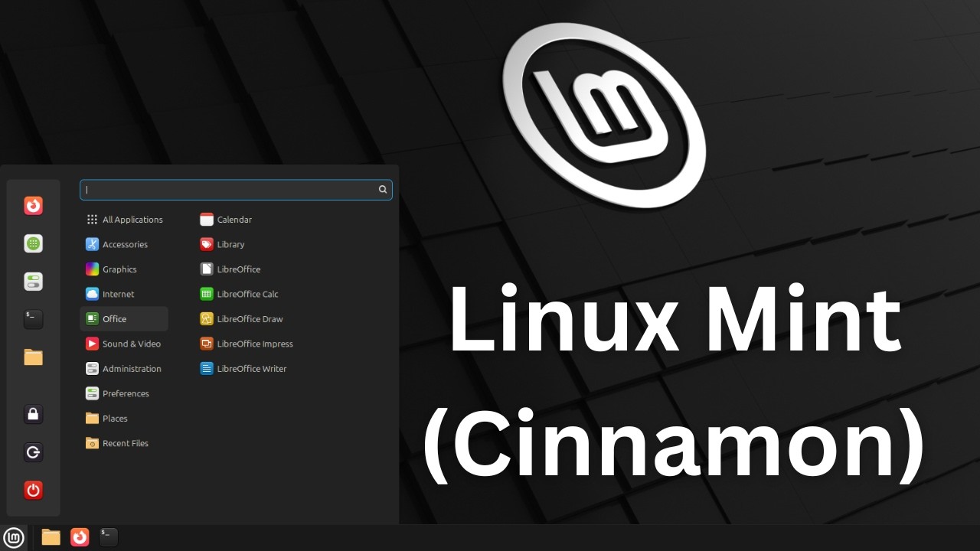Screen dimensions: 980x551
Task: Click the LibreOffice Impress icon
Action: (206, 344)
